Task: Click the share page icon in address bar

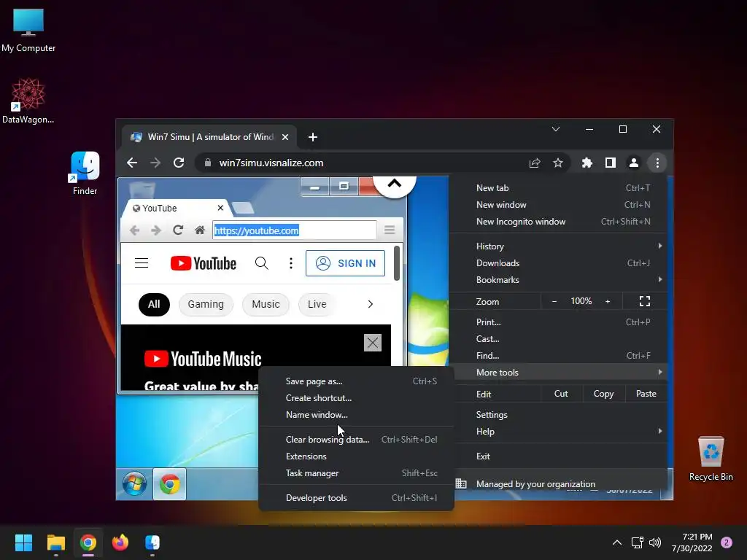Action: click(535, 163)
